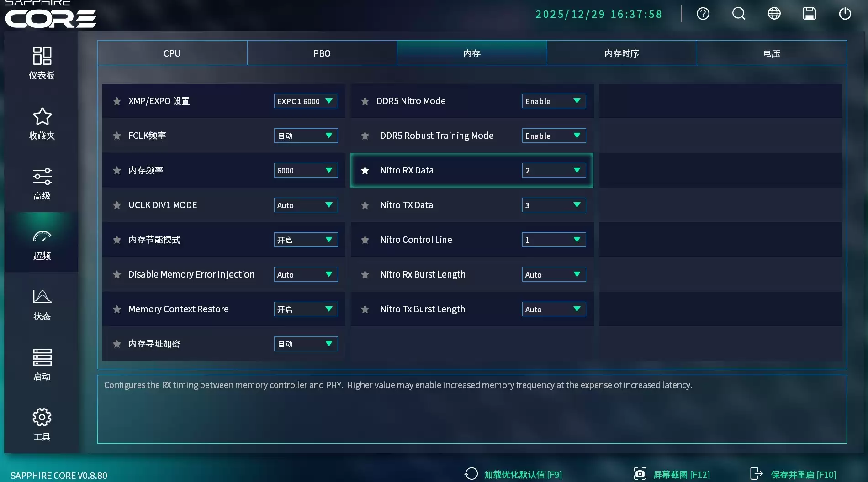Unfavorite the Nitro RX Data setting
This screenshot has height=482, width=868.
[365, 170]
